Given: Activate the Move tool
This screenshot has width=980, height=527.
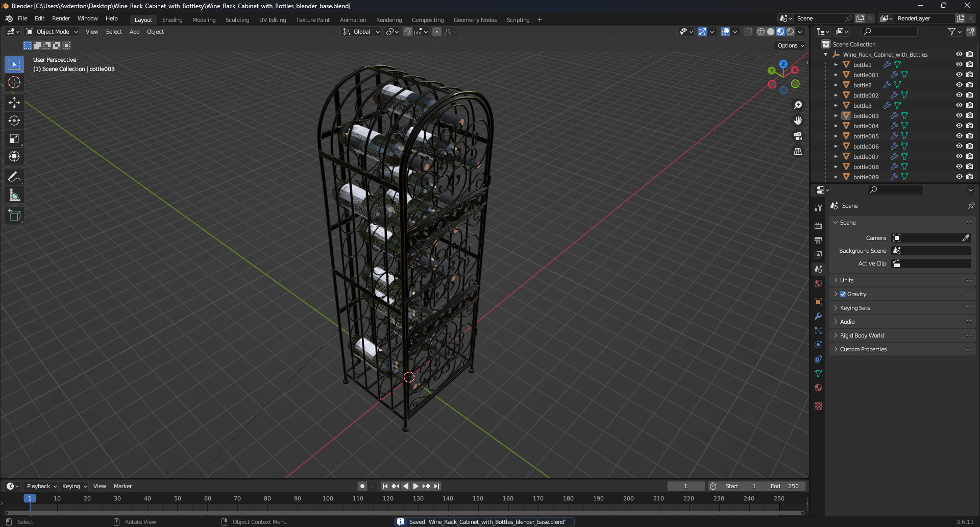Looking at the screenshot, I should [14, 103].
